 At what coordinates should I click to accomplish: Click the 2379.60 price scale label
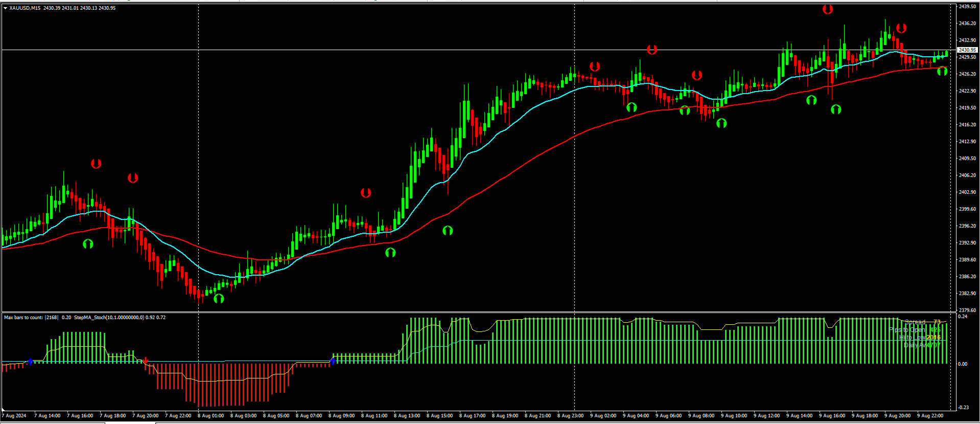pos(967,310)
